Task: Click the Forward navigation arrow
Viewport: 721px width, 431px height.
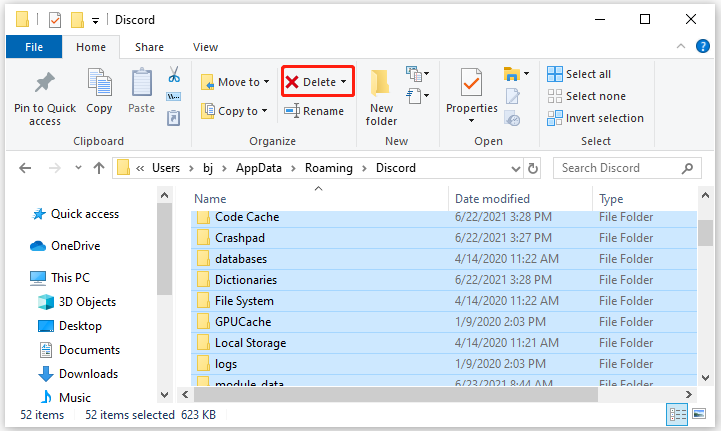Action: pos(55,168)
